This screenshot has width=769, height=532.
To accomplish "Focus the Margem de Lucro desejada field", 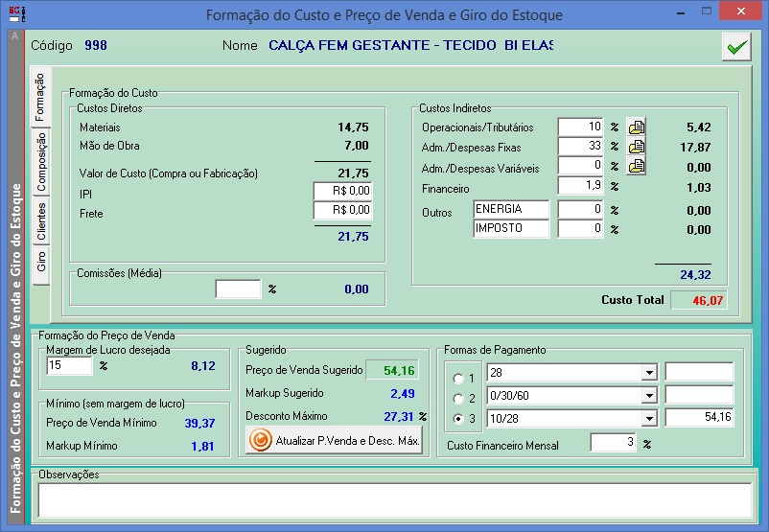I will 69,365.
